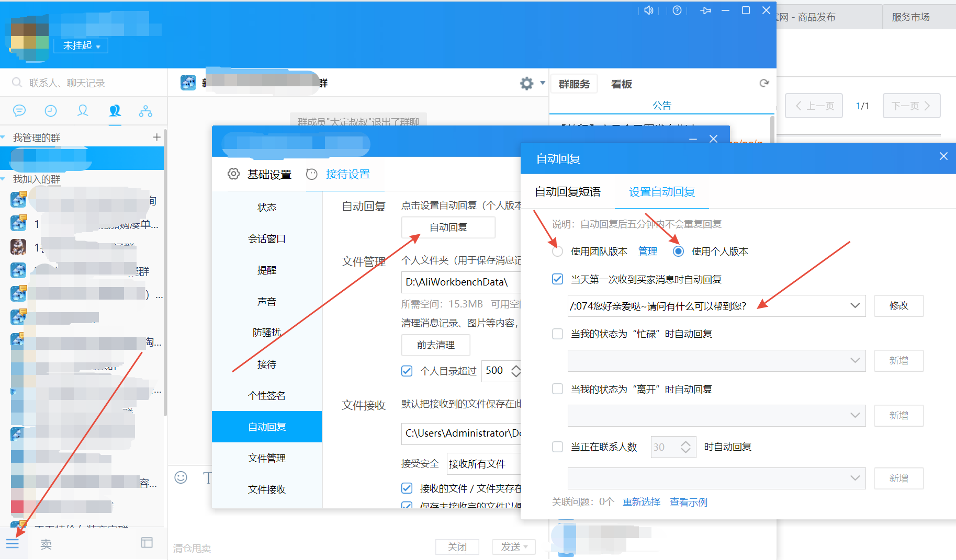
Task: Pin the main window with the pin icon
Action: point(705,10)
